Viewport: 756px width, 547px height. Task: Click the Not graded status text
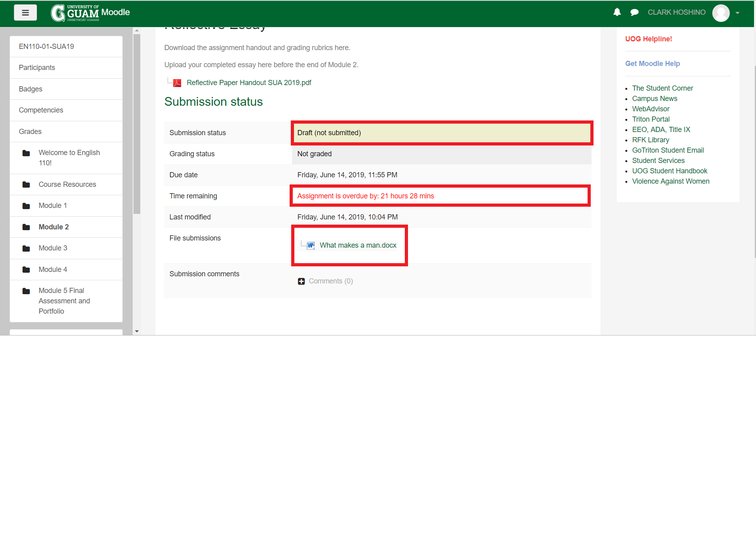click(x=314, y=154)
